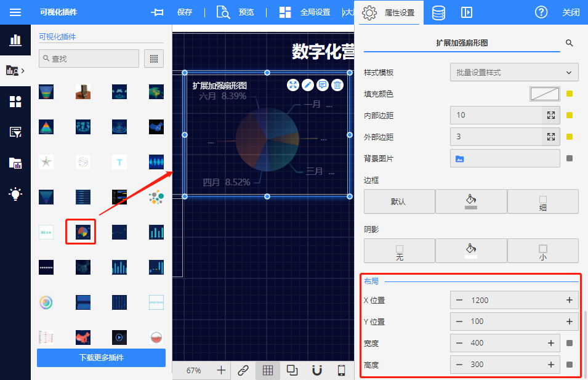
Task: Open 全局设置 in the top menu
Action: (305, 12)
